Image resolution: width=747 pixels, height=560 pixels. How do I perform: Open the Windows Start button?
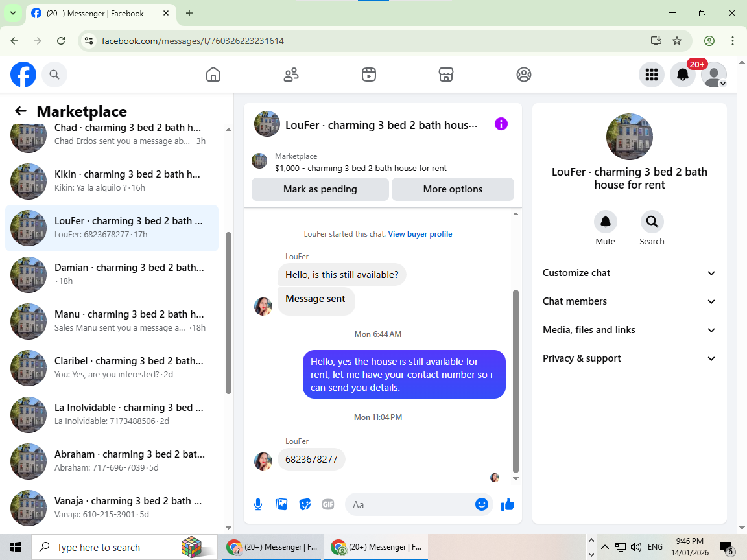pos(16,547)
